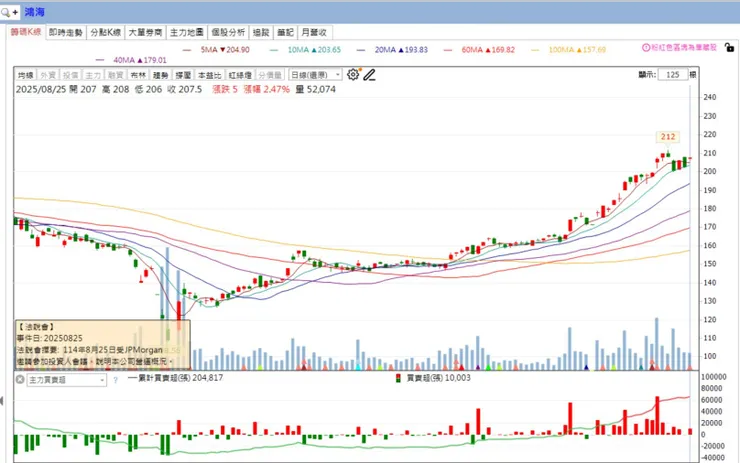Select the drawing pencil tool icon
Screen dimensions: 740x463
pos(370,75)
